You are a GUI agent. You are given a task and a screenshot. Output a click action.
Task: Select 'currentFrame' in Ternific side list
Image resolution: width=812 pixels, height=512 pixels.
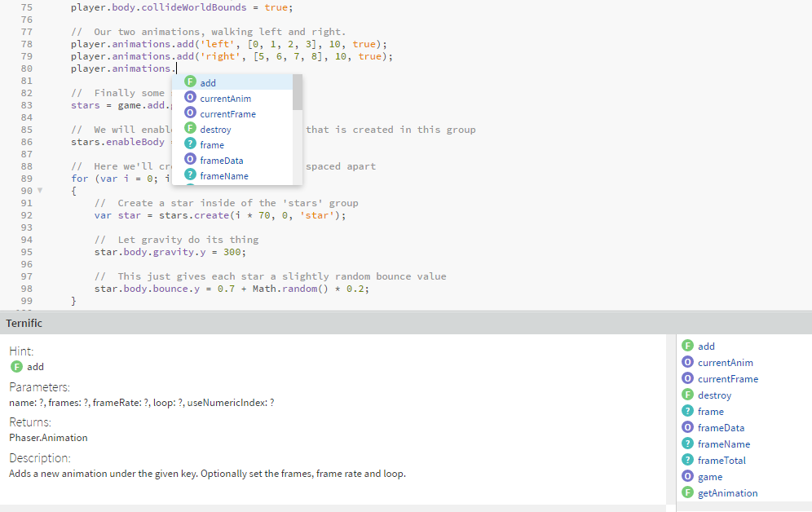pyautogui.click(x=727, y=379)
